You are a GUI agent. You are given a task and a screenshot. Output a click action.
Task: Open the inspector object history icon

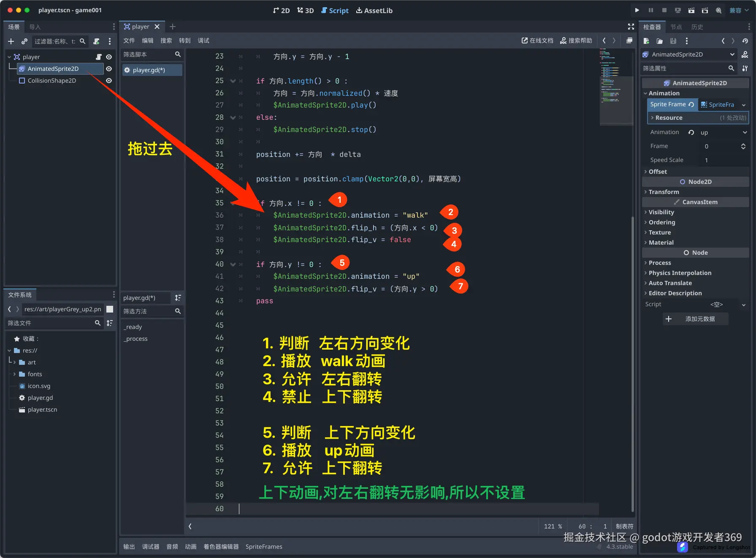pyautogui.click(x=745, y=41)
